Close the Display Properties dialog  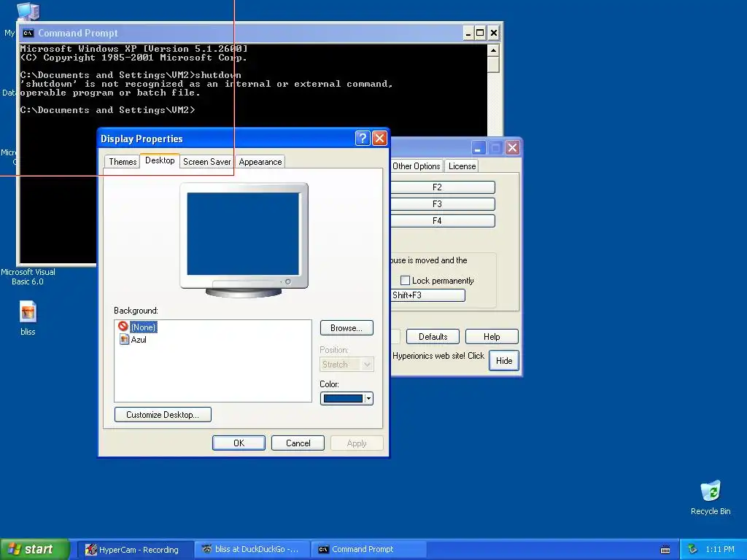tap(379, 139)
